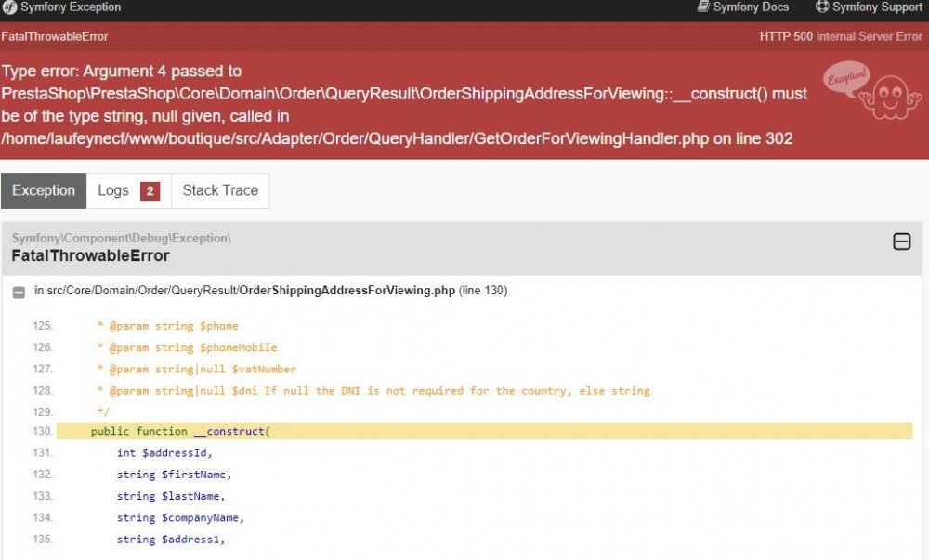
Task: Click HTTP 500 Internal Server Error text
Action: click(x=841, y=37)
